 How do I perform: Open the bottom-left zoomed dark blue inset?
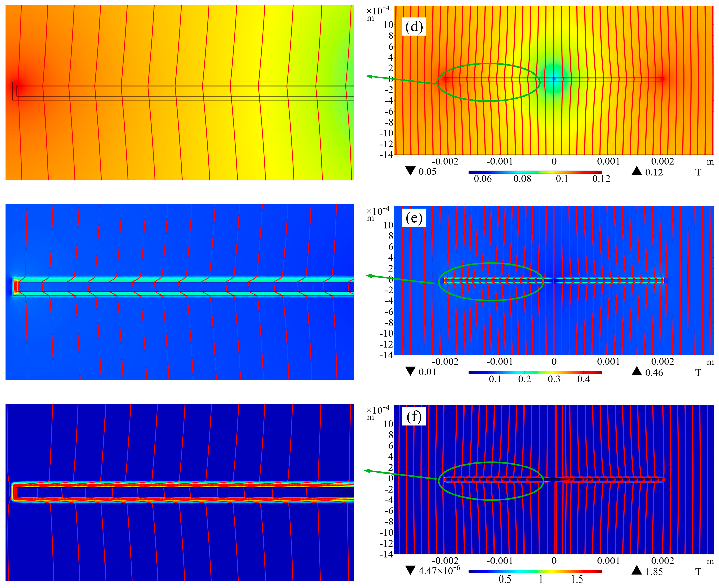tap(179, 492)
